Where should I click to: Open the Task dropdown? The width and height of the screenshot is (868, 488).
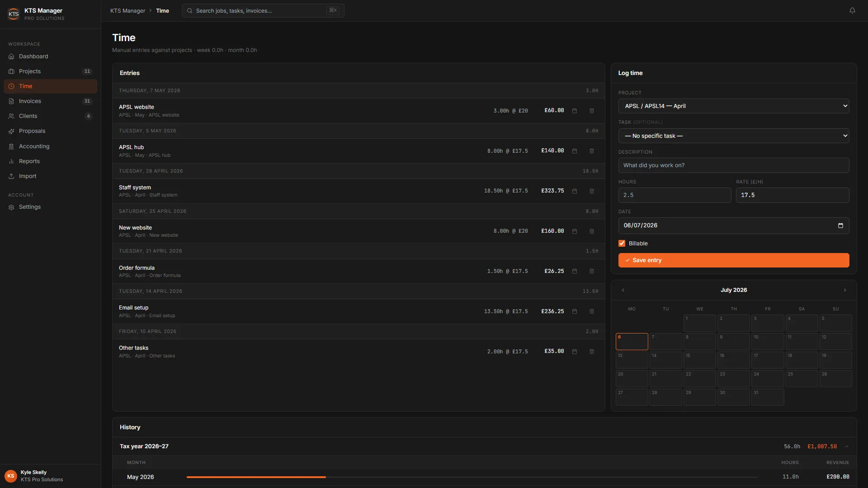(733, 136)
